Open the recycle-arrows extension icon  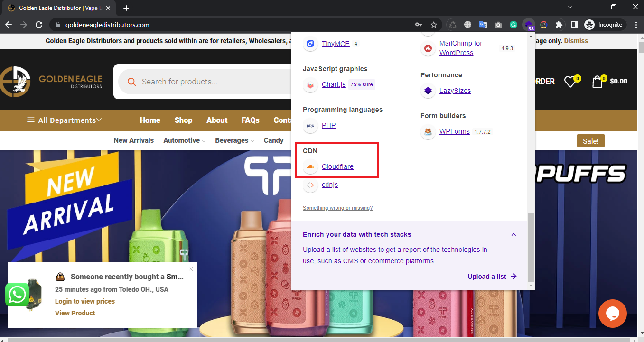tap(453, 25)
